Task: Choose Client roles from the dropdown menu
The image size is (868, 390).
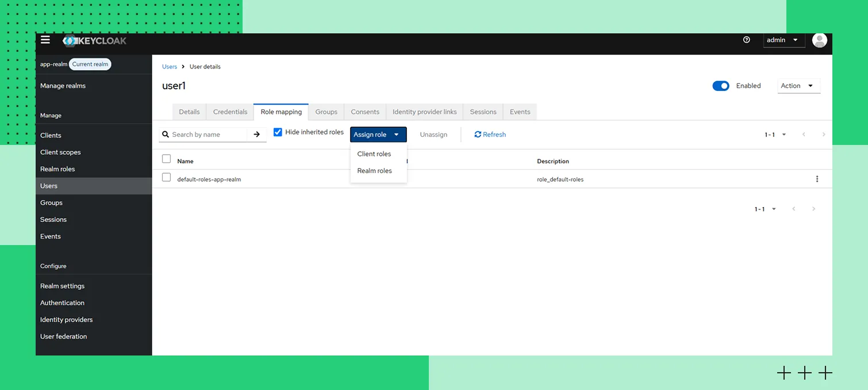Action: click(374, 154)
